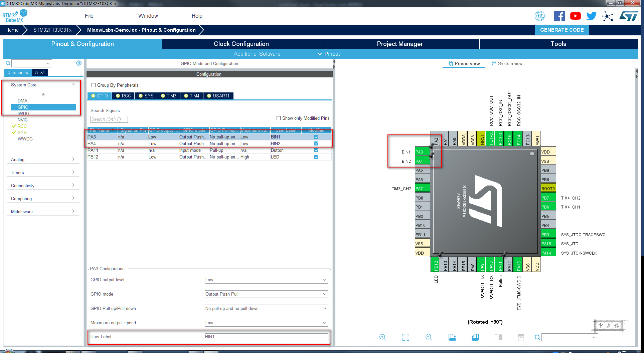Toggle the Modified checkbox for PA3 row

[316, 137]
